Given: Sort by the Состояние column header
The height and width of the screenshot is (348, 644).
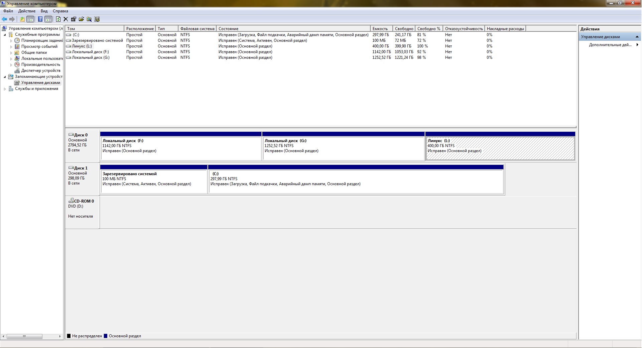Looking at the screenshot, I should coord(293,29).
